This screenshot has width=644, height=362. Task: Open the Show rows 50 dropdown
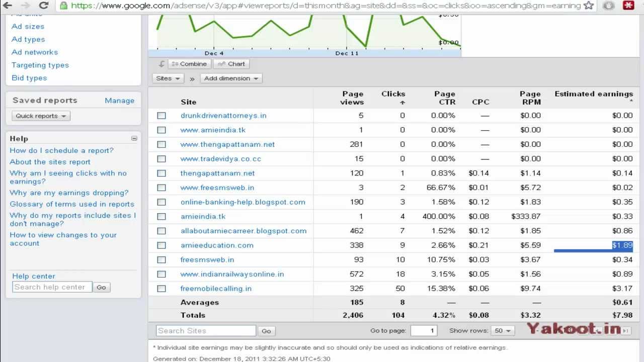pos(503,331)
